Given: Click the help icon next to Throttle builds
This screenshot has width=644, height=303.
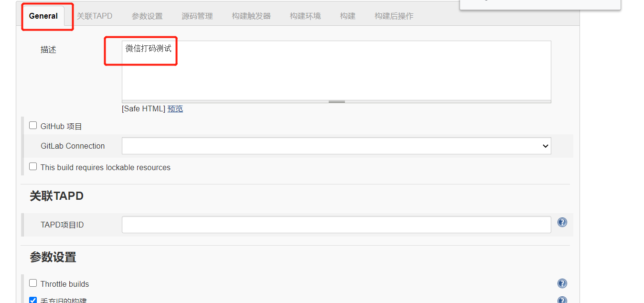Looking at the screenshot, I should pyautogui.click(x=562, y=283).
